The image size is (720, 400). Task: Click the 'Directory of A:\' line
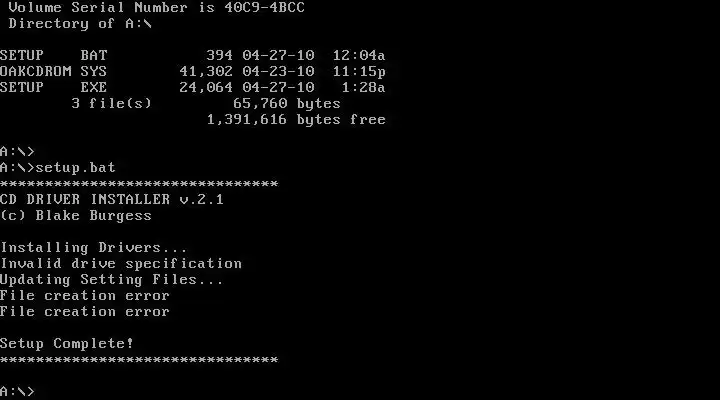pos(80,24)
